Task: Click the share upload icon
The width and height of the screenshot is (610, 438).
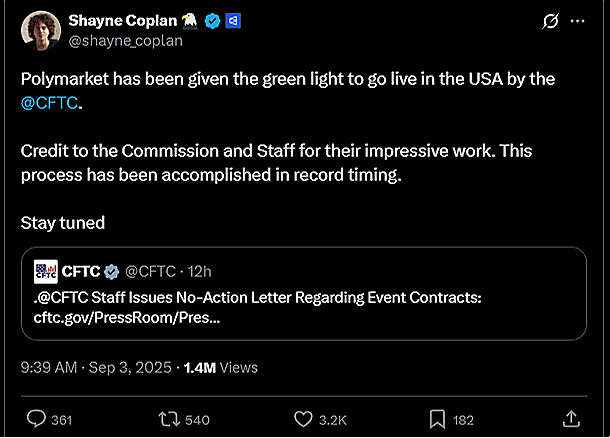Action: coord(571,419)
